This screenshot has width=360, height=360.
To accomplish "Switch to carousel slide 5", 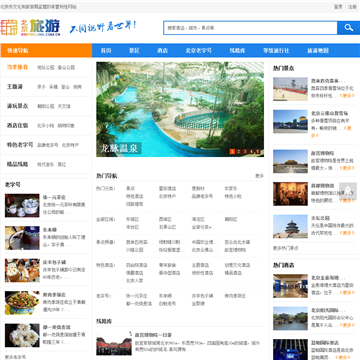I will click(257, 152).
